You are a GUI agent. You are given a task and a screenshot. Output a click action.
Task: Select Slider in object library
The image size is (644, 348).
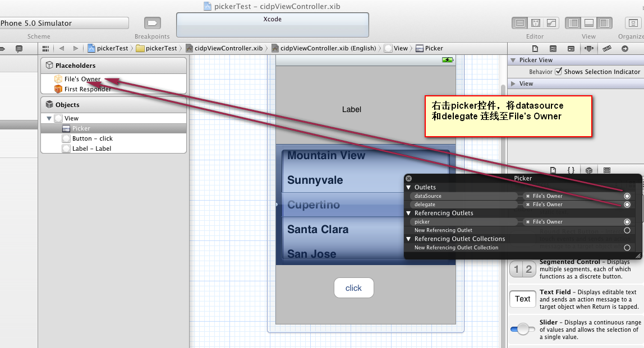(576, 330)
